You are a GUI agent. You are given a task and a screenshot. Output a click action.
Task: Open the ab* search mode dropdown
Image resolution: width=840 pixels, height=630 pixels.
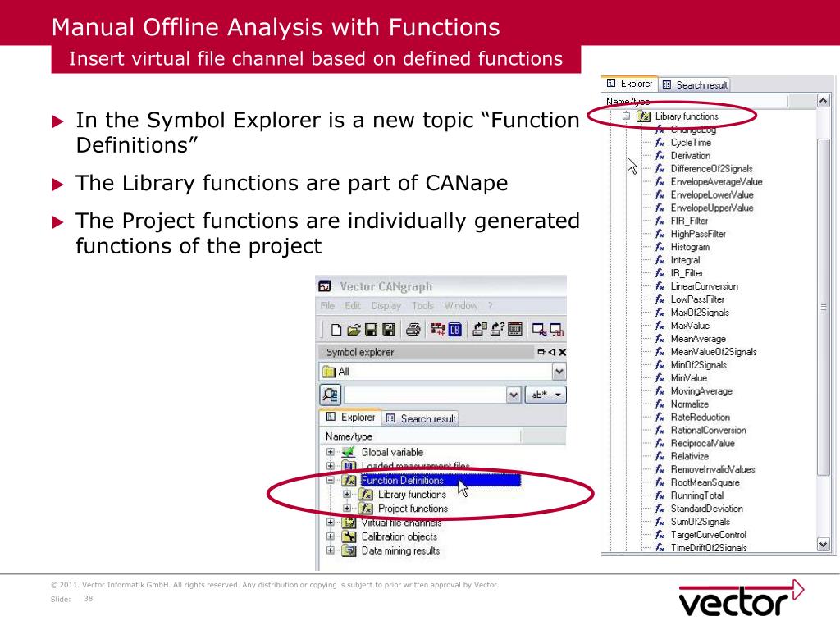pos(546,395)
